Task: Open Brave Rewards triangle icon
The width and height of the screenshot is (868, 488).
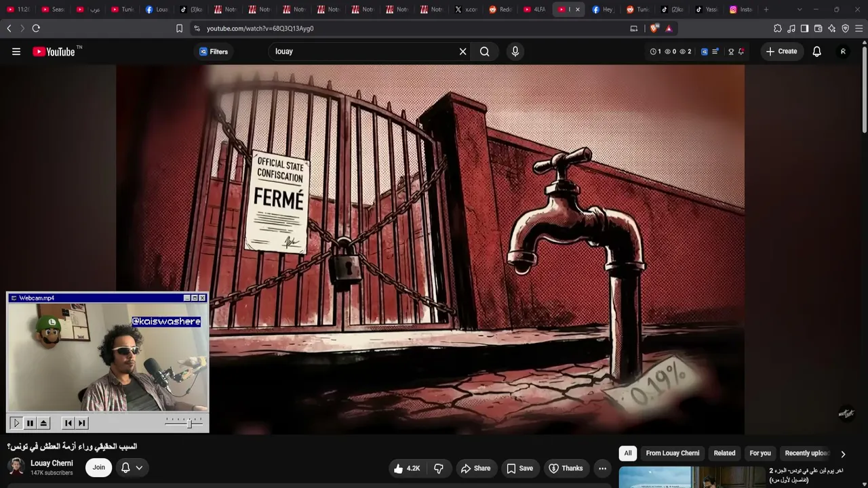Action: point(669,28)
